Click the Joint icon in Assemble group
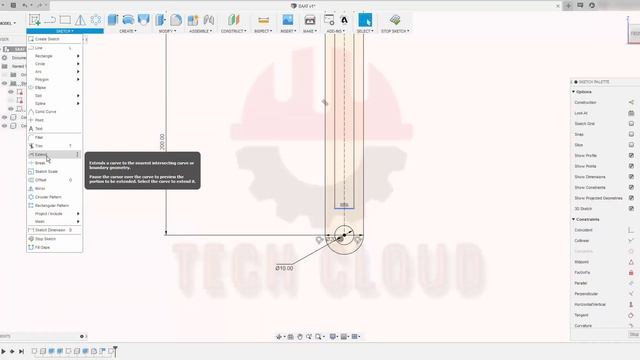 click(x=209, y=20)
